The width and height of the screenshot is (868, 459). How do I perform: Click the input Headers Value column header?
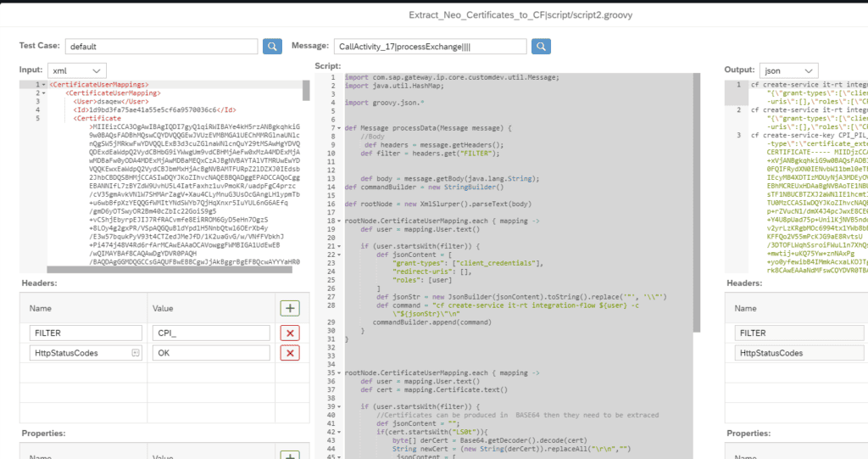pos(163,308)
